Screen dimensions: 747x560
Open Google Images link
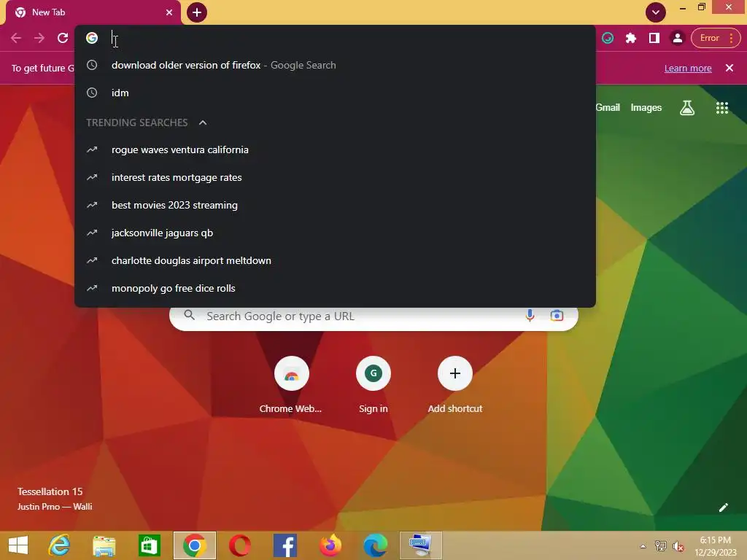point(646,108)
